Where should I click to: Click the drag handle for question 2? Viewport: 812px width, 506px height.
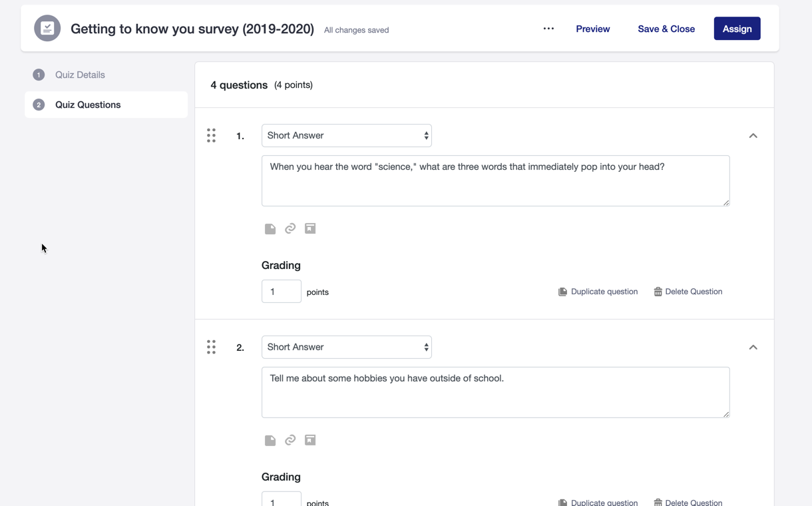coord(211,348)
